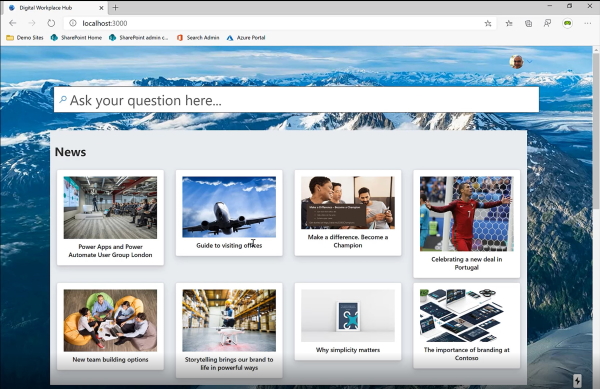Open SharePoint Home bookmark

76,37
